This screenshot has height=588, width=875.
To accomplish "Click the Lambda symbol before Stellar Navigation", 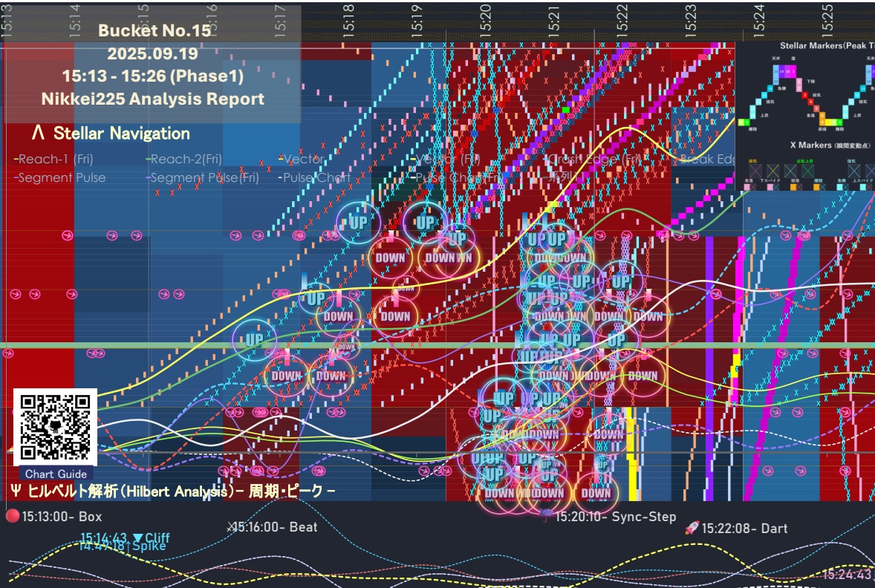I will coord(39,134).
